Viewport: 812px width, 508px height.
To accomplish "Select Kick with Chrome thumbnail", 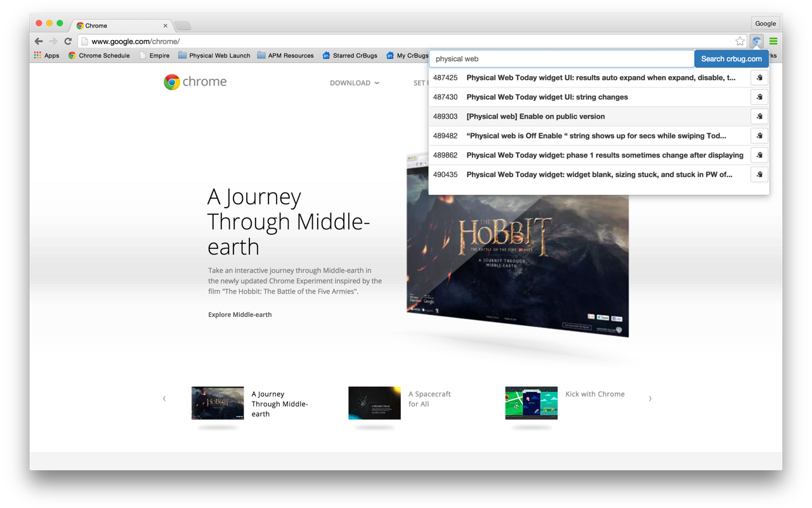I will 531,403.
